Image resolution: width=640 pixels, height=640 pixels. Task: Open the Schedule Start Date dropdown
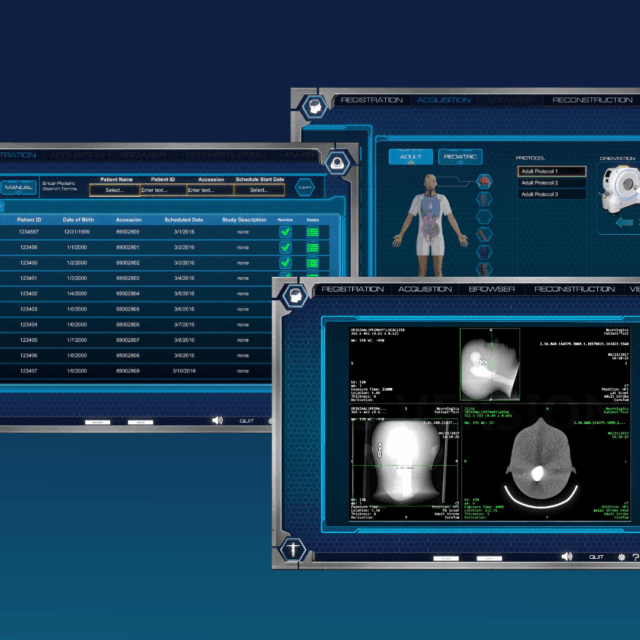click(259, 189)
